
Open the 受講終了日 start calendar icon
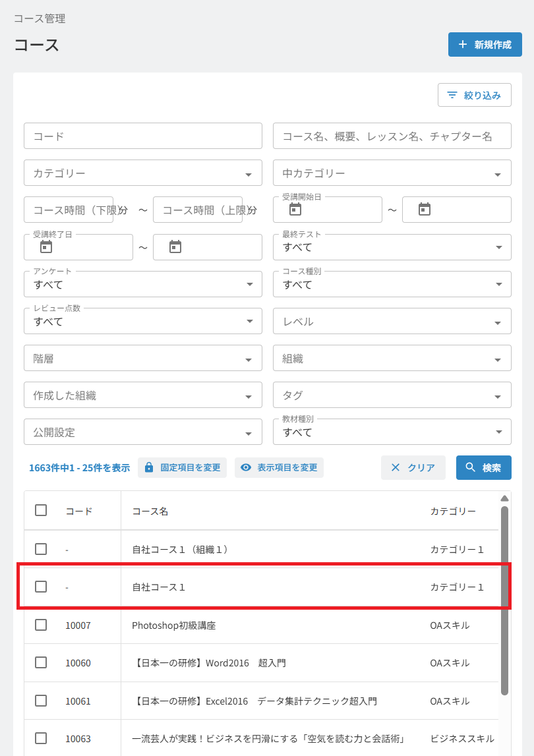(46, 247)
